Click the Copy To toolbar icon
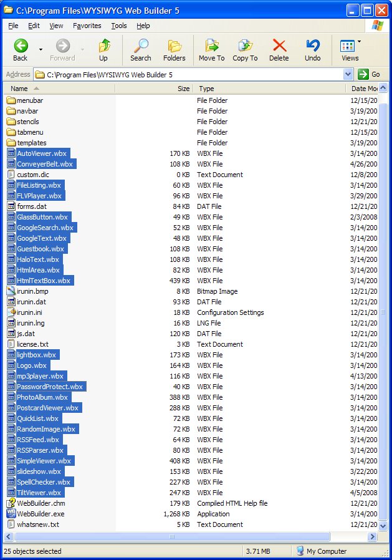 [x=246, y=46]
